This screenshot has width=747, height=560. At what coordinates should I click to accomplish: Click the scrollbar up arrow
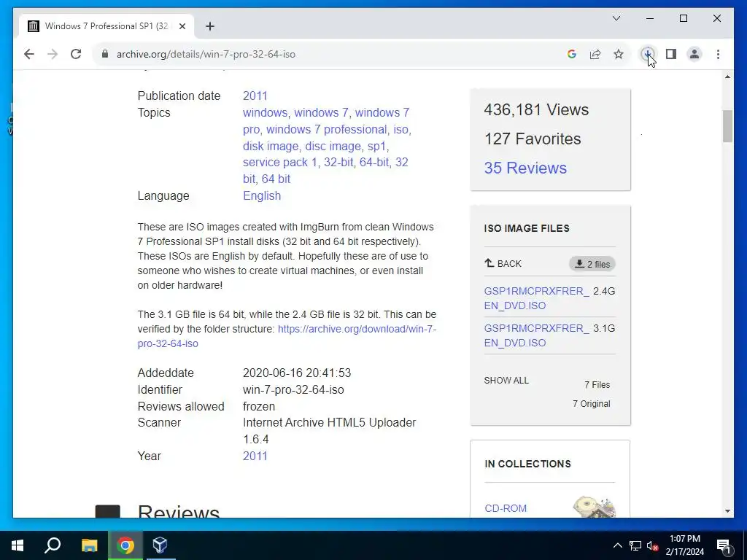[727, 77]
